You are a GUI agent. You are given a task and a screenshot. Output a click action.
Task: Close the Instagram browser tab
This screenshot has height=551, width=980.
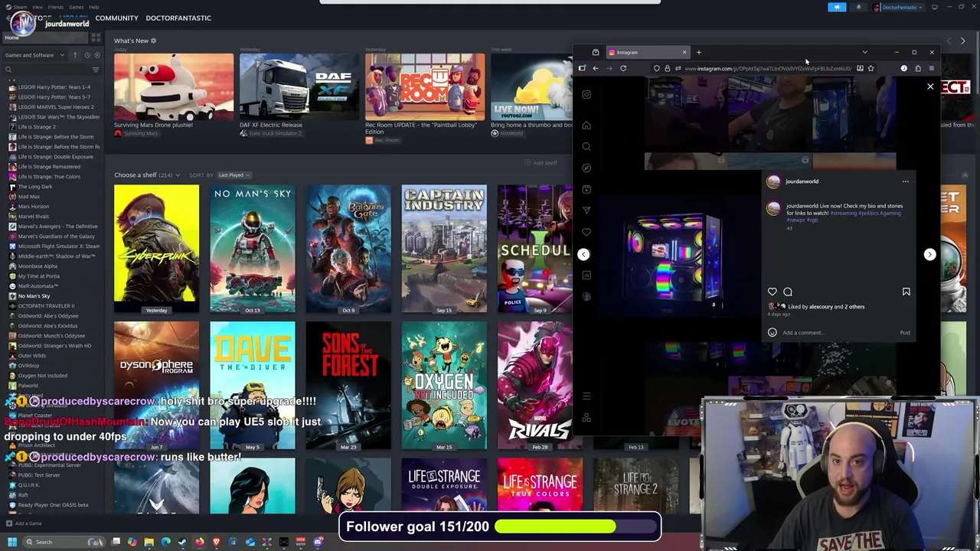[684, 52]
